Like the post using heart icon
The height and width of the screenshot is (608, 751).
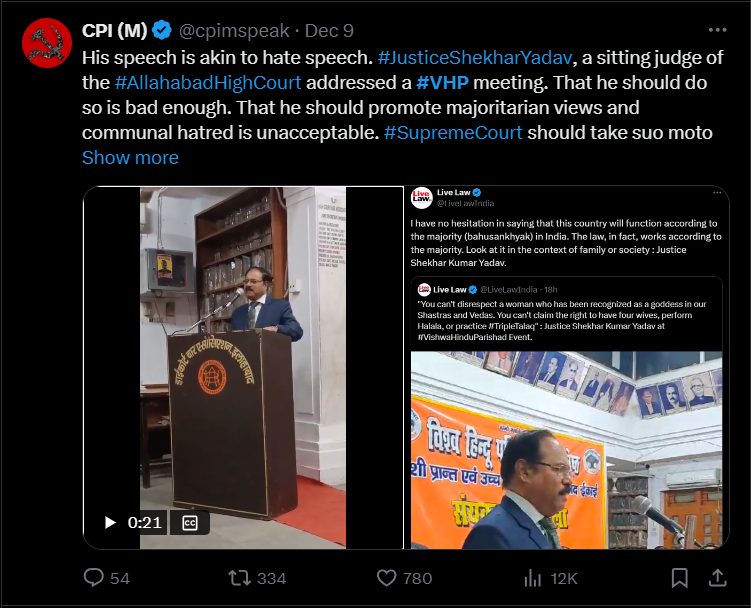coord(387,578)
